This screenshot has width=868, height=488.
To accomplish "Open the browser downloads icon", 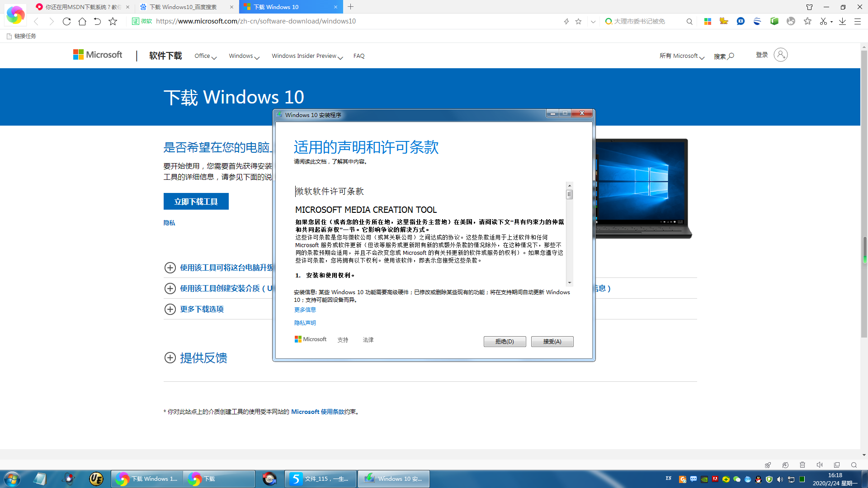I will [x=842, y=21].
